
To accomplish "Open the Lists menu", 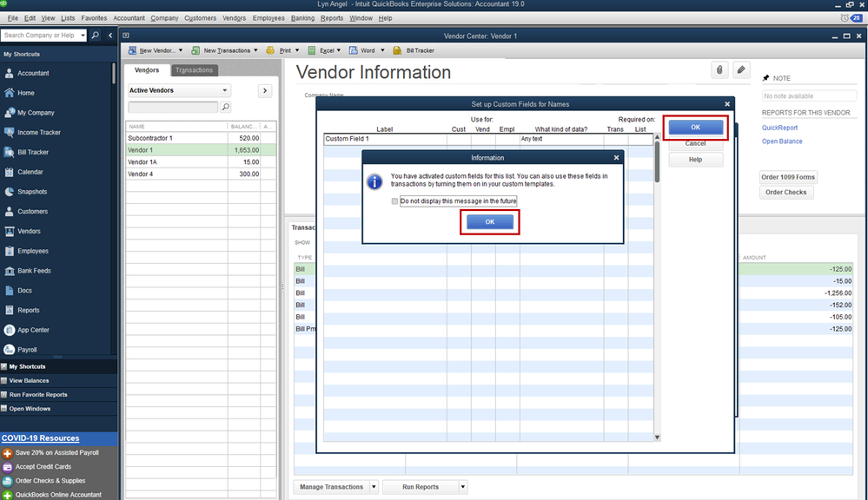I will (68, 18).
